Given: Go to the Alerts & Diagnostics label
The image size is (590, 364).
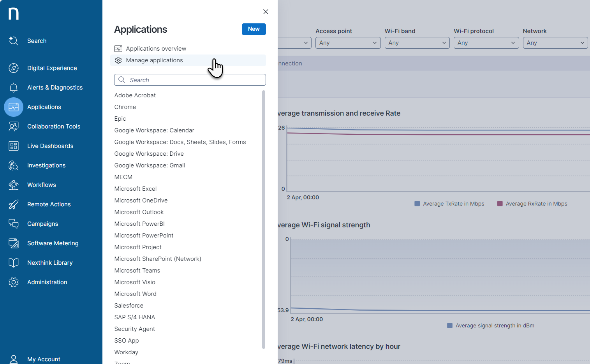Looking at the screenshot, I should tap(55, 88).
